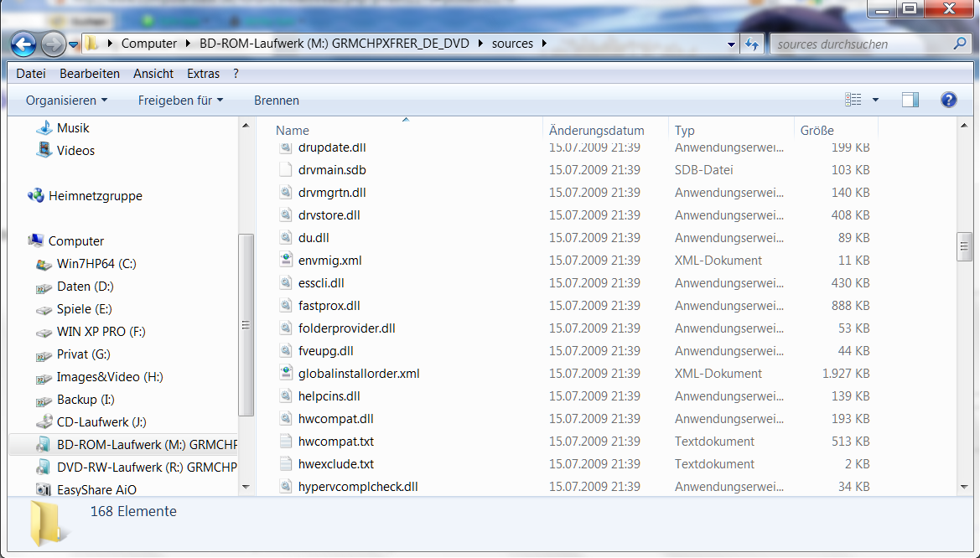The height and width of the screenshot is (558, 980).
Task: Expand the address bar previous locations dropdown
Action: point(731,44)
